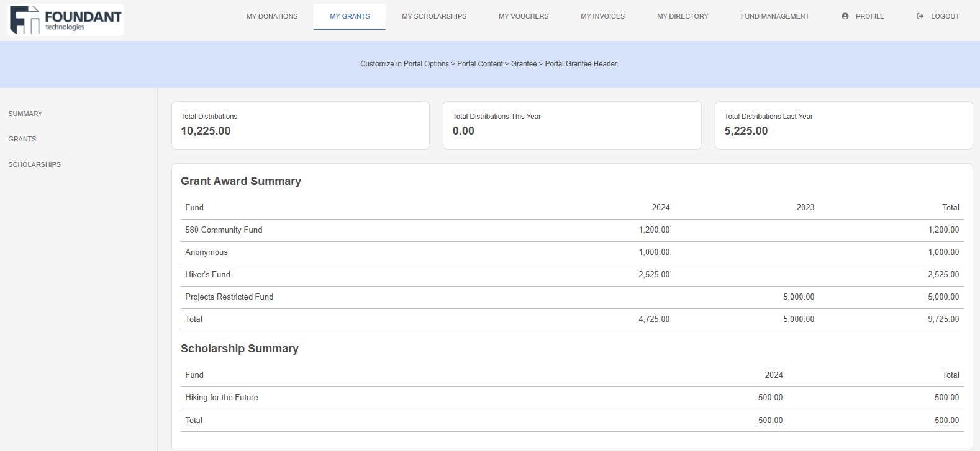
Task: Click the grant 2024 total 4,725.00
Action: pyautogui.click(x=654, y=319)
